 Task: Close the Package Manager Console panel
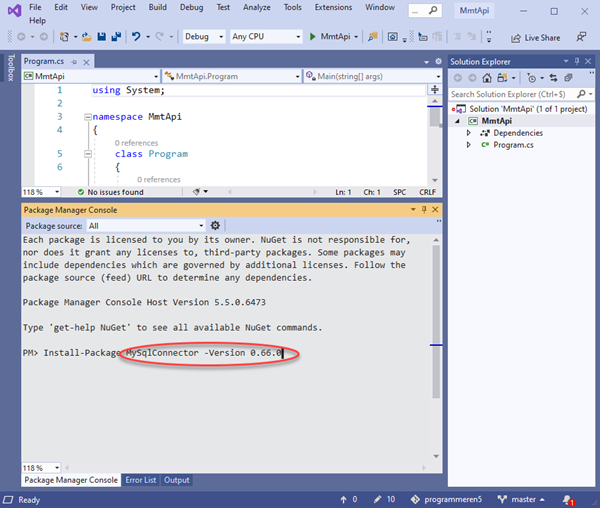click(435, 209)
